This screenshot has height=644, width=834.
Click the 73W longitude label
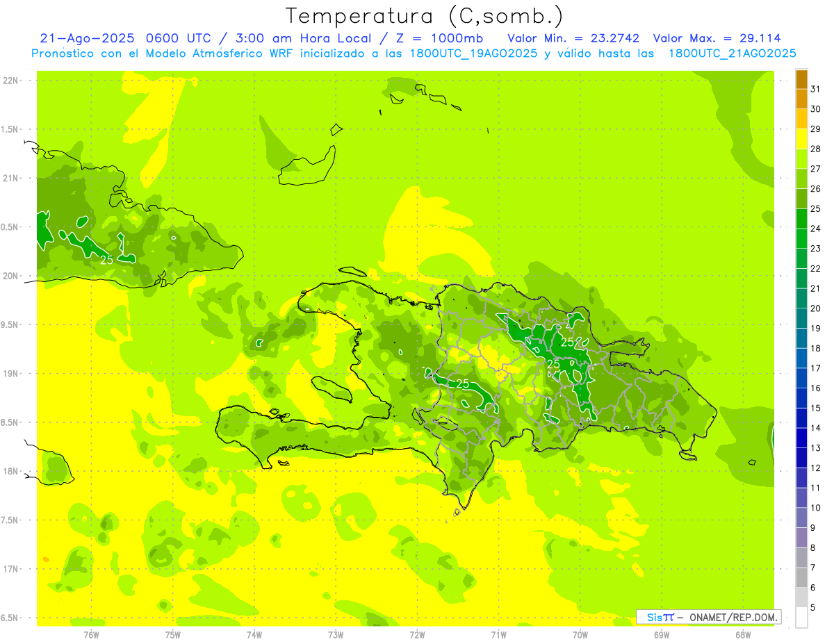(x=336, y=634)
